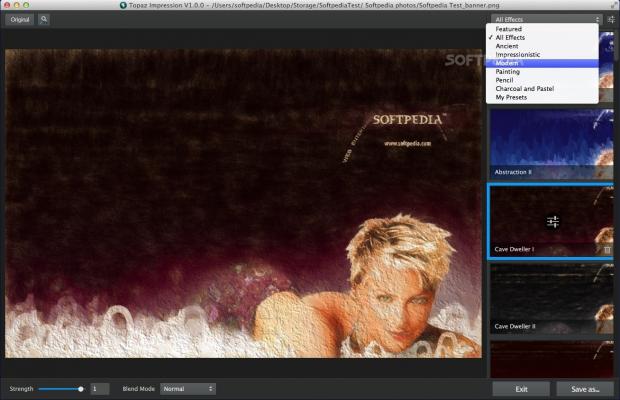The image size is (620, 400).
Task: Click the zoom magnifier icon
Action: point(44,19)
